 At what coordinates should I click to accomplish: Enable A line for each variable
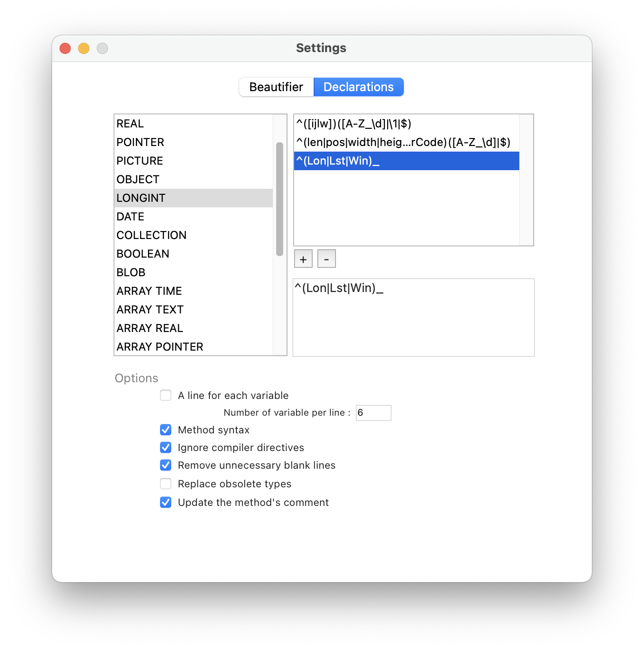pyautogui.click(x=166, y=395)
